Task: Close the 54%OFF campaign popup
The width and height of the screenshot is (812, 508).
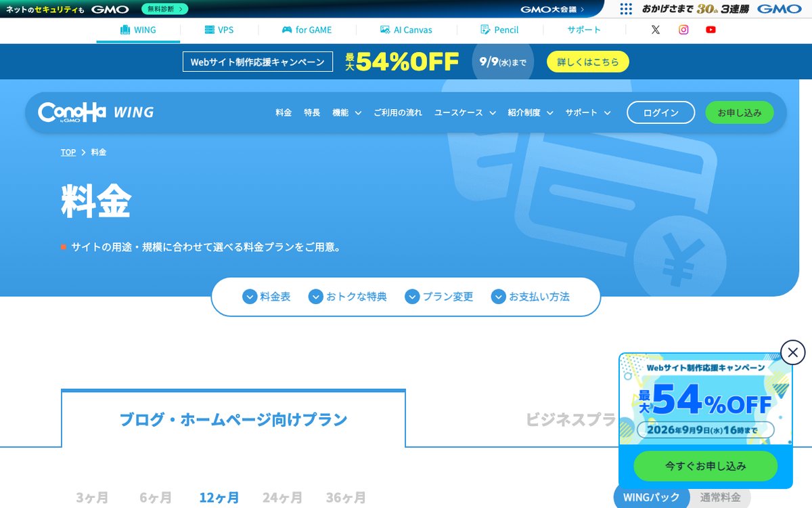Action: 793,352
